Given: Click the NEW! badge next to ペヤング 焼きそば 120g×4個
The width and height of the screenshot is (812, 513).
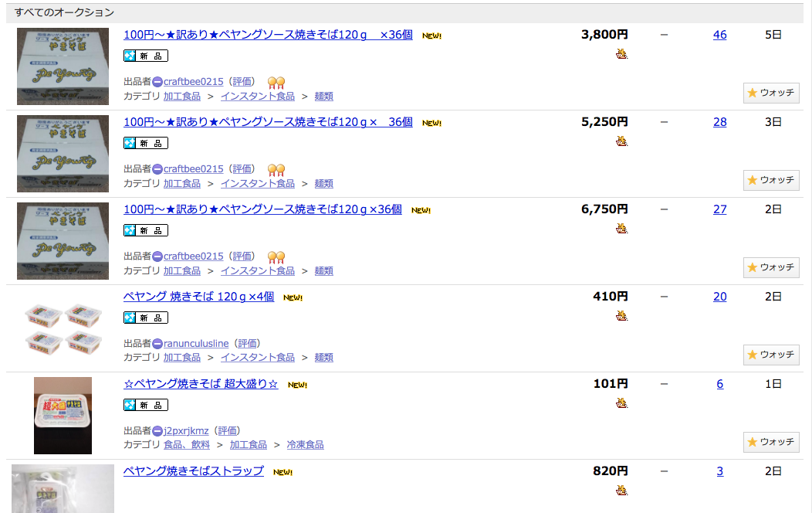Looking at the screenshot, I should tap(293, 297).
